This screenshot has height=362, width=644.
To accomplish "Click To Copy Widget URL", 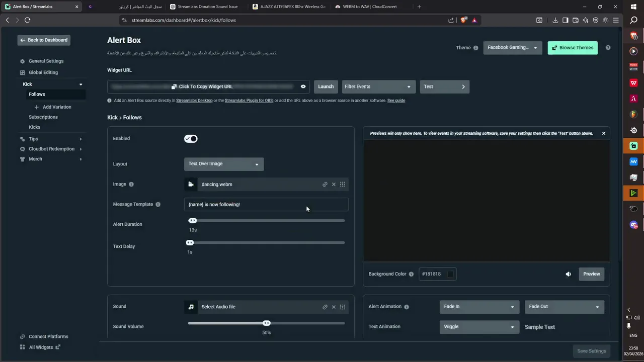I will (x=202, y=86).
